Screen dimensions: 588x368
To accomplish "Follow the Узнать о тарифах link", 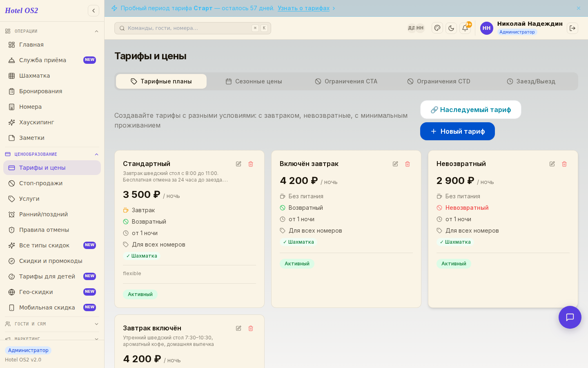I will click(x=303, y=8).
